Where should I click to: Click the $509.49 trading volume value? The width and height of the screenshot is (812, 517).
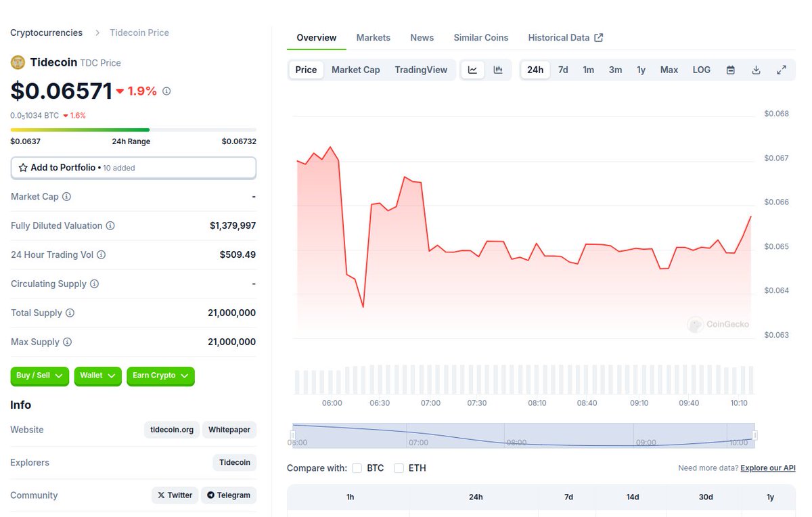238,255
